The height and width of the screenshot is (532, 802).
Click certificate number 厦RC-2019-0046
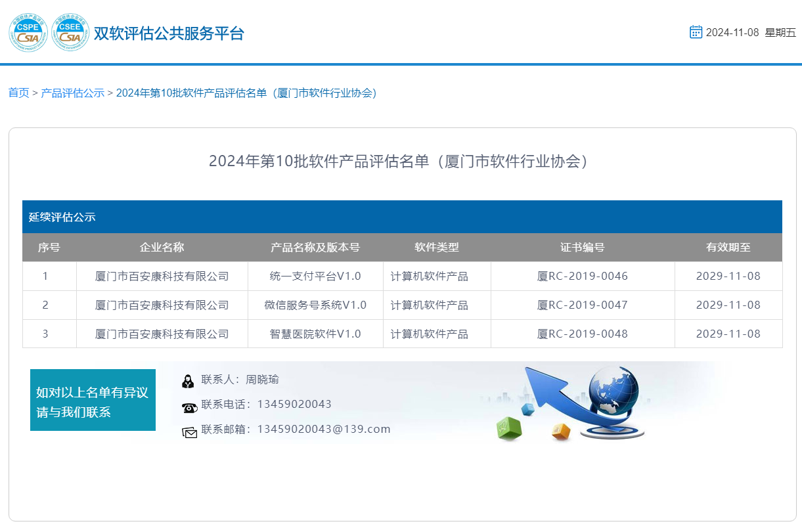coord(583,277)
